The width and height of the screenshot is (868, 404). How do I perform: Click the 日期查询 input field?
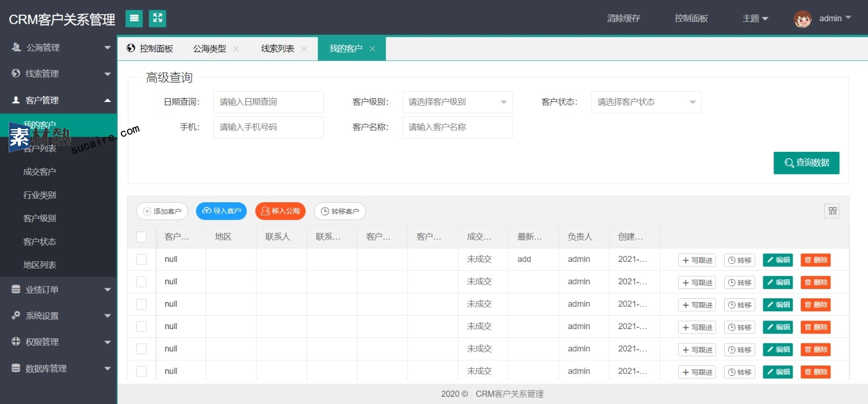(269, 102)
